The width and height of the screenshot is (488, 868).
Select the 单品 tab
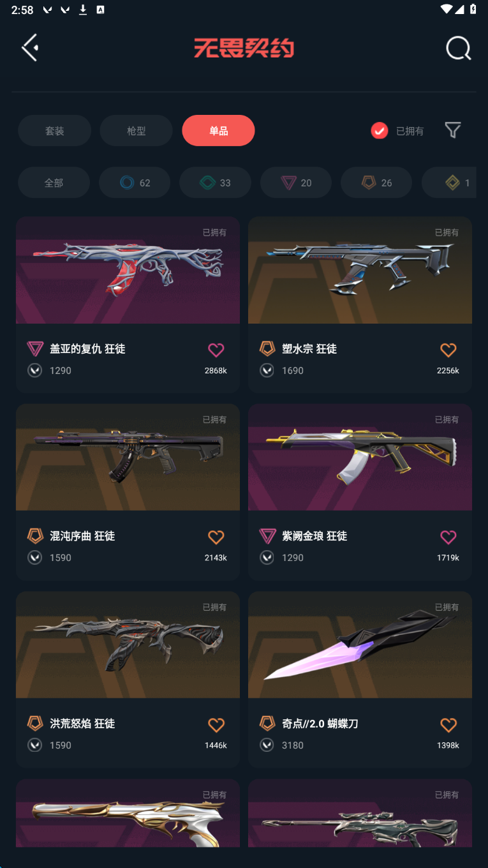click(x=218, y=131)
